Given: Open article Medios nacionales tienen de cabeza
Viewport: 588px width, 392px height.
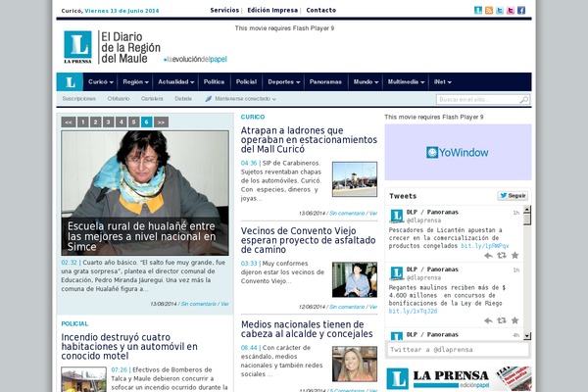Looking at the screenshot, I should point(307,329).
